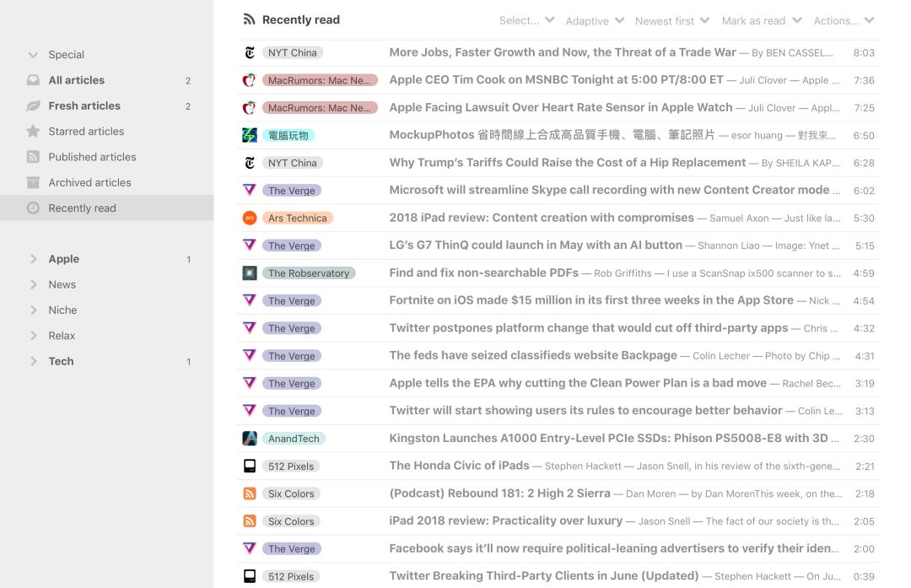
Task: Click the AnandTech feed icon
Action: [250, 439]
